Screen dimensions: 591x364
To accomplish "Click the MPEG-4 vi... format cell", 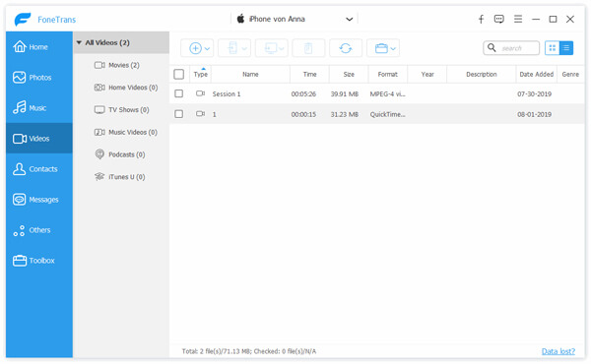I will [x=387, y=94].
